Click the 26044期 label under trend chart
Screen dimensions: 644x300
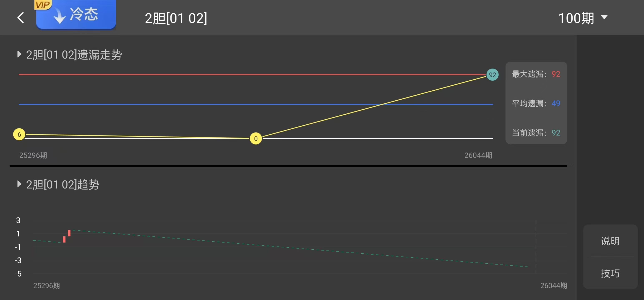(x=553, y=285)
